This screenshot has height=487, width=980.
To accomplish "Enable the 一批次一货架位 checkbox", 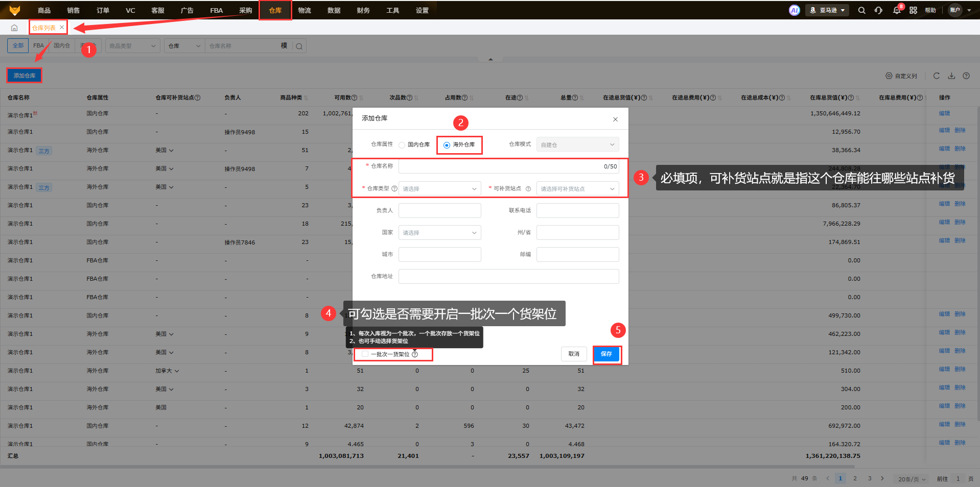I will point(365,354).
